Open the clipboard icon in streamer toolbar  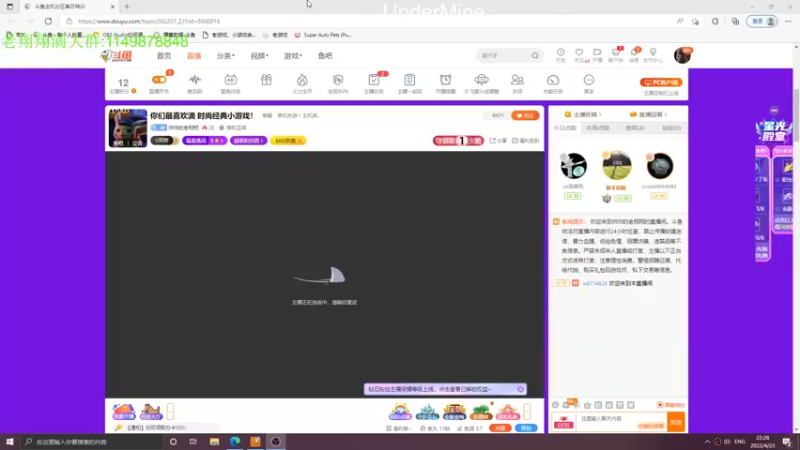click(409, 80)
